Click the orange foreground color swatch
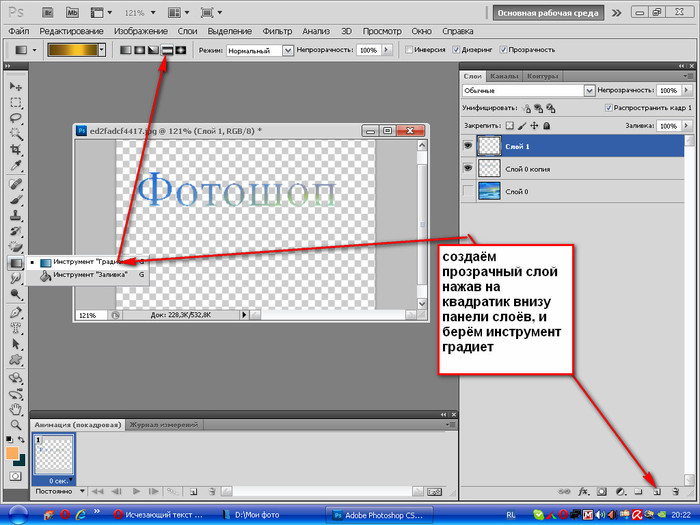Viewport: 700px width, 525px height. pos(12,453)
